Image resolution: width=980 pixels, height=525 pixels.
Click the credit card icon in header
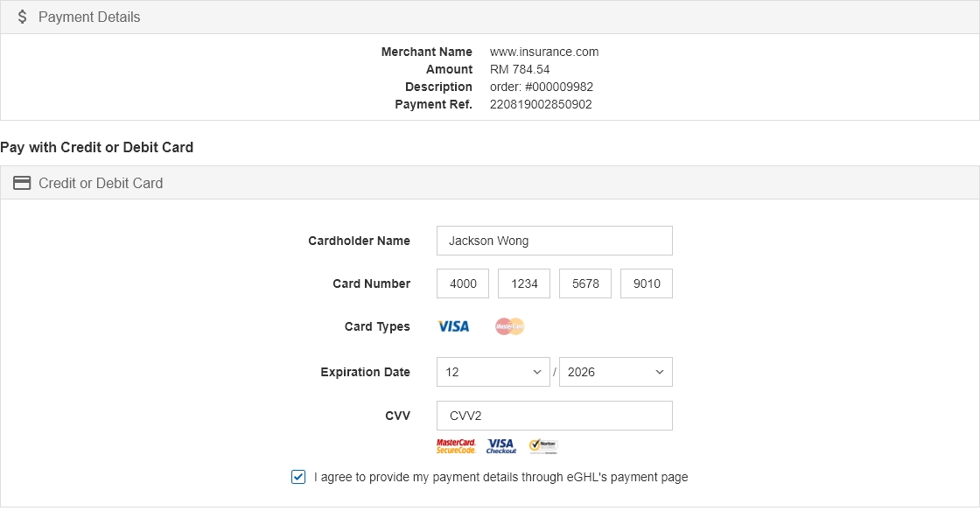(22, 183)
